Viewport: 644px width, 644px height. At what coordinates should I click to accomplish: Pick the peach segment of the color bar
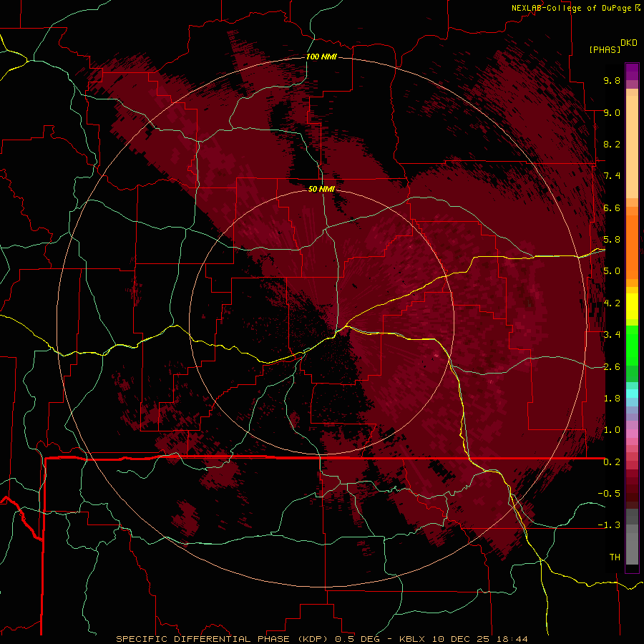click(x=632, y=147)
